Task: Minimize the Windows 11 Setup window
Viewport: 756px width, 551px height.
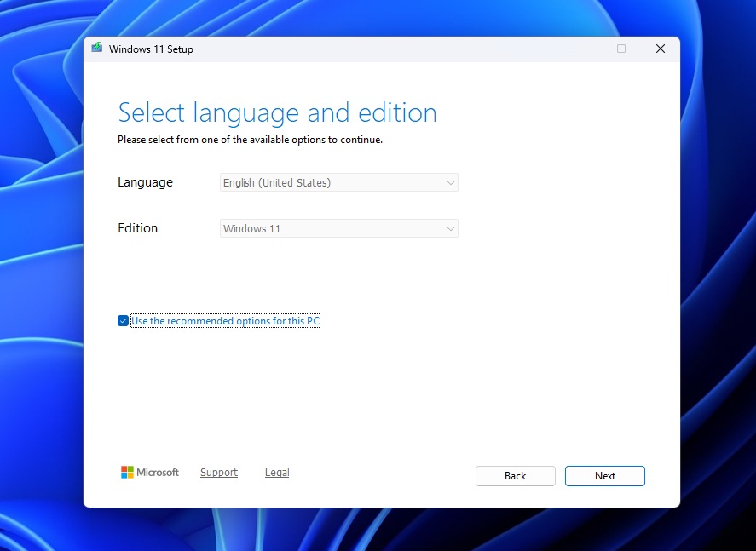Action: tap(582, 49)
